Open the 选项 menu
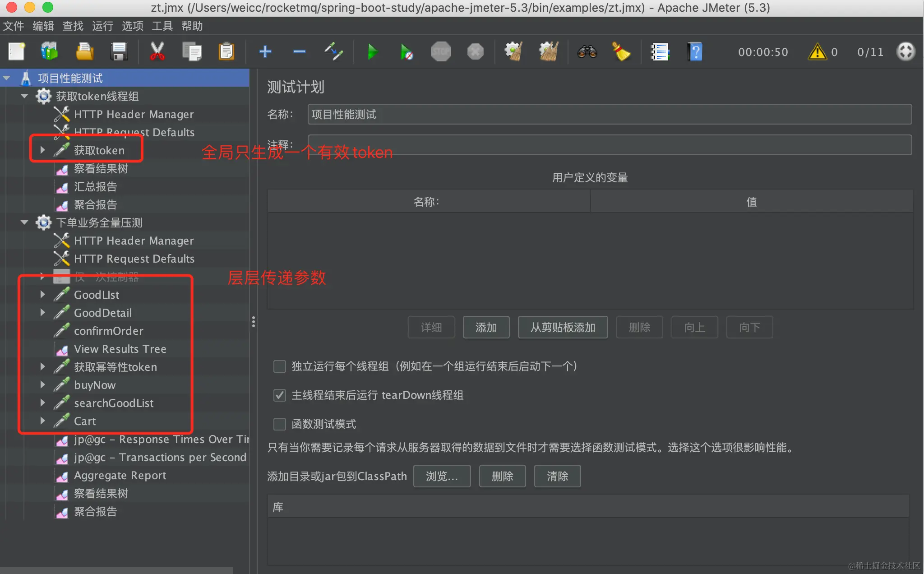 (132, 26)
